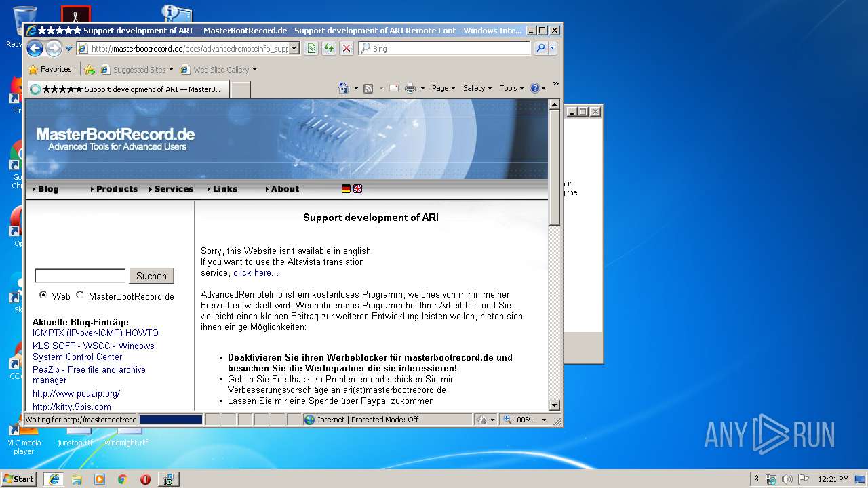Click the page scrollbar down arrow

tap(554, 405)
